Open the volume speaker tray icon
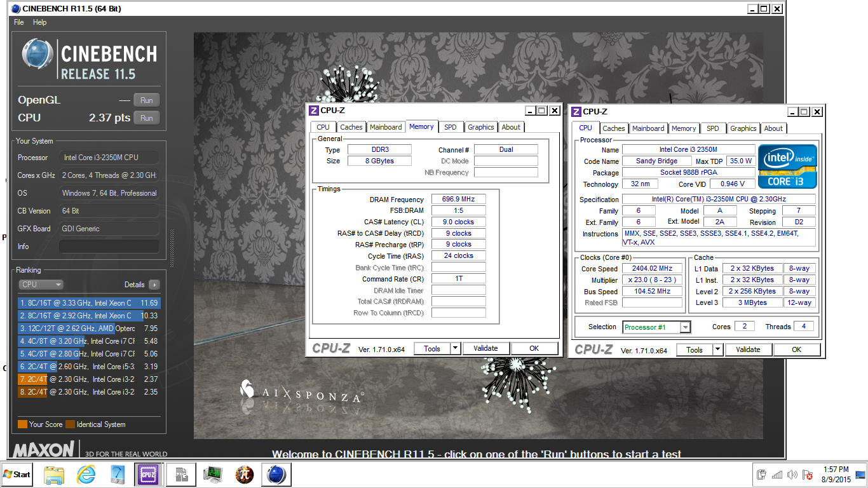 [x=792, y=475]
